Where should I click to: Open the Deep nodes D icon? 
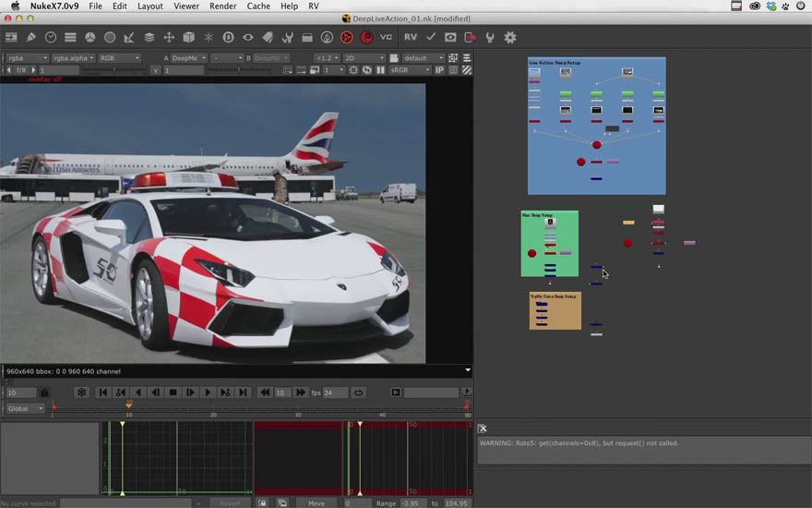(x=228, y=37)
